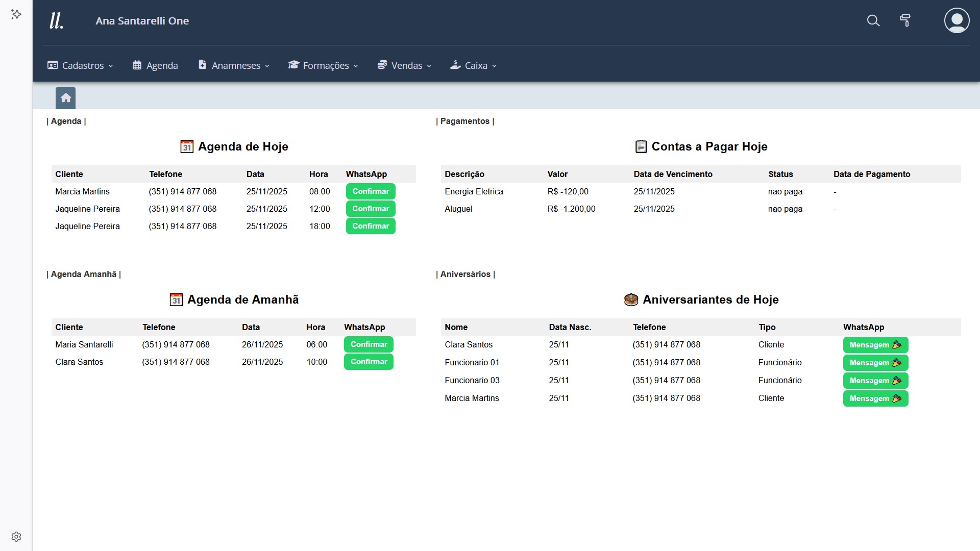Click cake icon beside Aniversariantes de Hoje

631,299
